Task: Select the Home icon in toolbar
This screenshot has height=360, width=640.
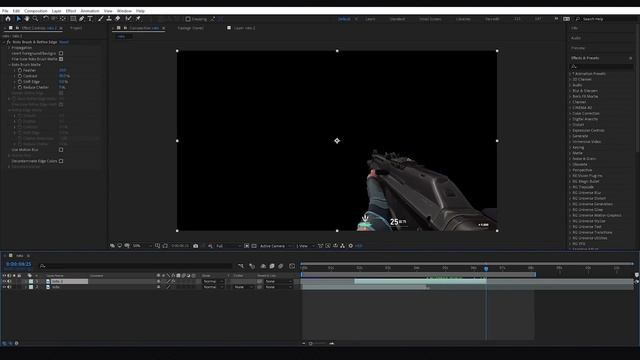Action: [8, 19]
